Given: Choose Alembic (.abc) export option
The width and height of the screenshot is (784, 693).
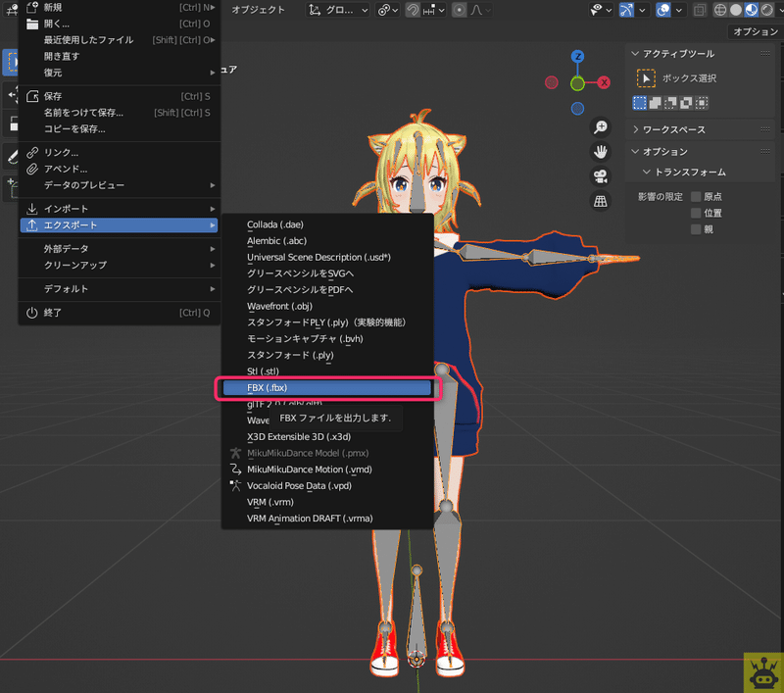Looking at the screenshot, I should (x=327, y=241).
